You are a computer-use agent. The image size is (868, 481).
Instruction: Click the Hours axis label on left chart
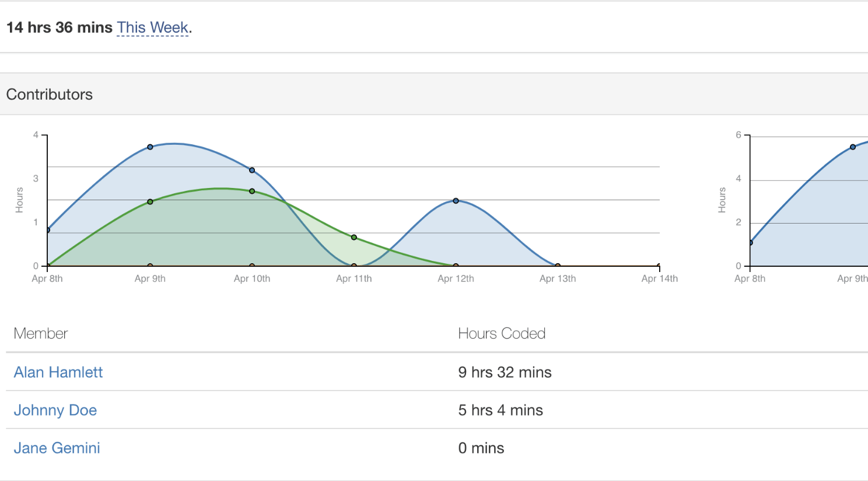click(x=19, y=200)
